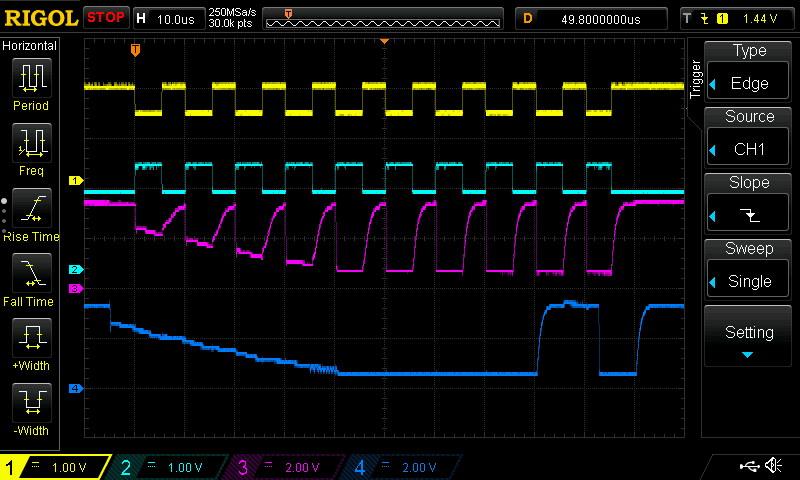The width and height of the screenshot is (800, 480).
Task: Select channel 2 label at 1.00 V
Action: click(169, 467)
